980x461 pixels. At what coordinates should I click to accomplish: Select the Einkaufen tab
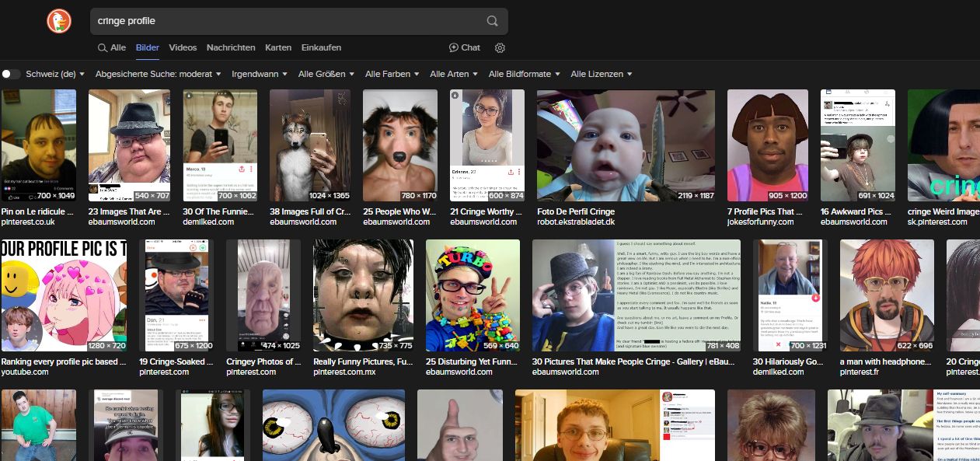(x=321, y=47)
